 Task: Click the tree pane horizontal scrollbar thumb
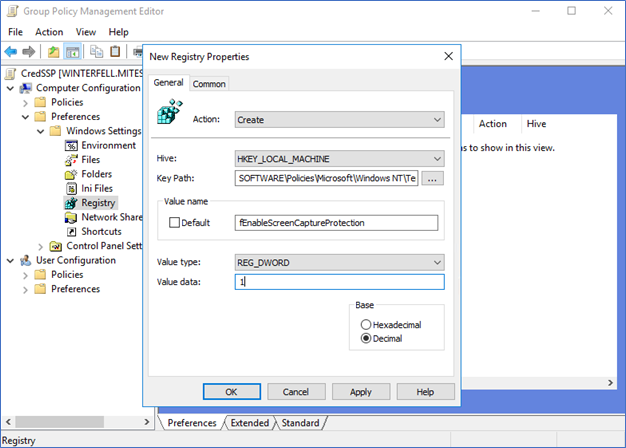click(x=59, y=422)
